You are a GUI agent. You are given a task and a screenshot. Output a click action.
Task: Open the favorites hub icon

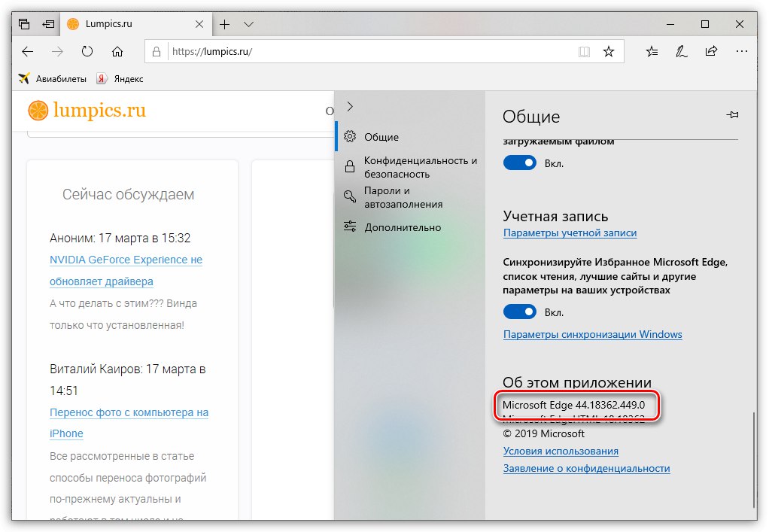652,51
